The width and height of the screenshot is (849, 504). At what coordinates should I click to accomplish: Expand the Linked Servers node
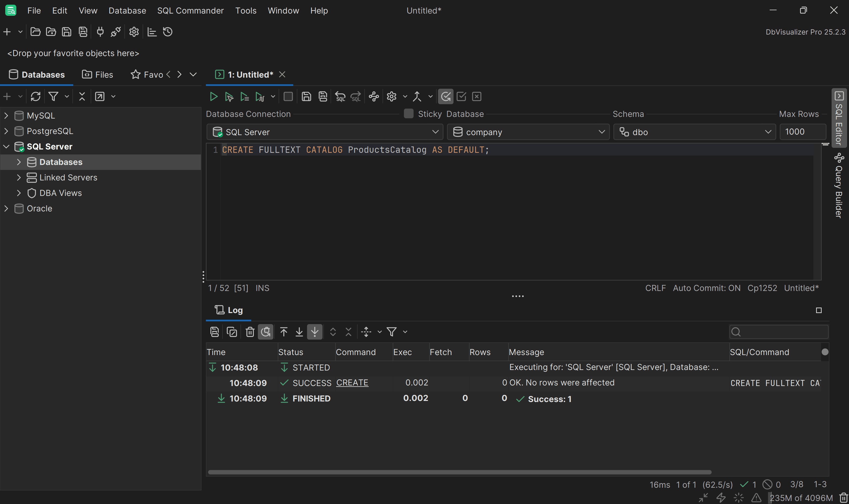(19, 178)
